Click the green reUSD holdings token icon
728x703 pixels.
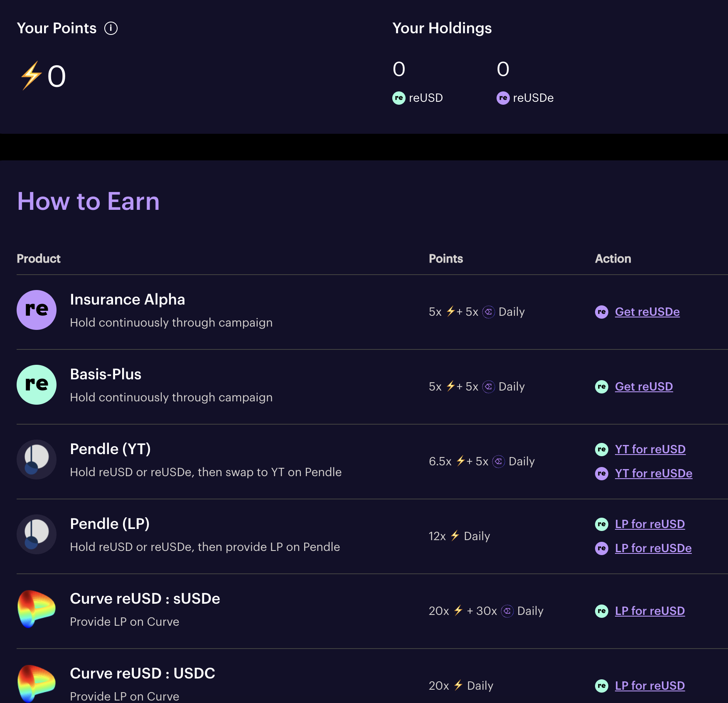pos(398,98)
